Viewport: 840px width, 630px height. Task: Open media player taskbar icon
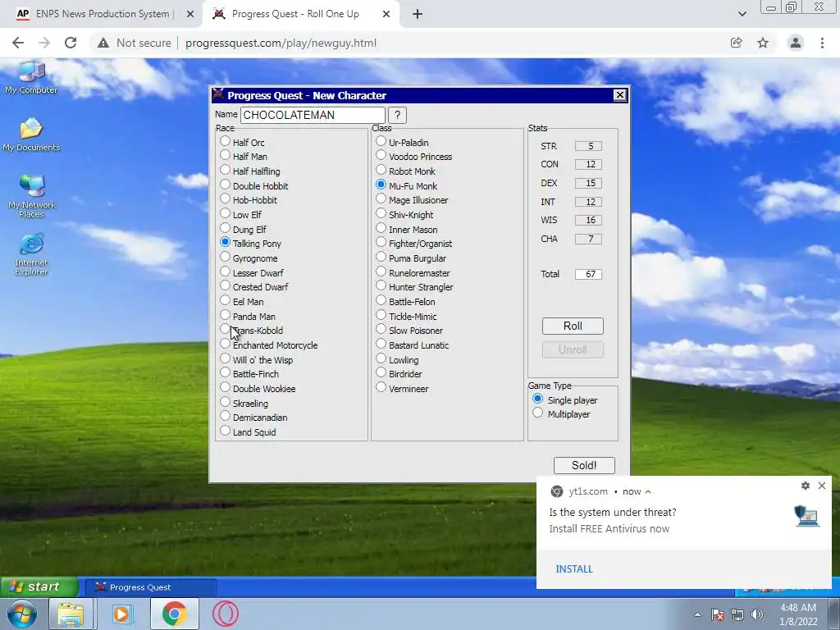pyautogui.click(x=123, y=614)
